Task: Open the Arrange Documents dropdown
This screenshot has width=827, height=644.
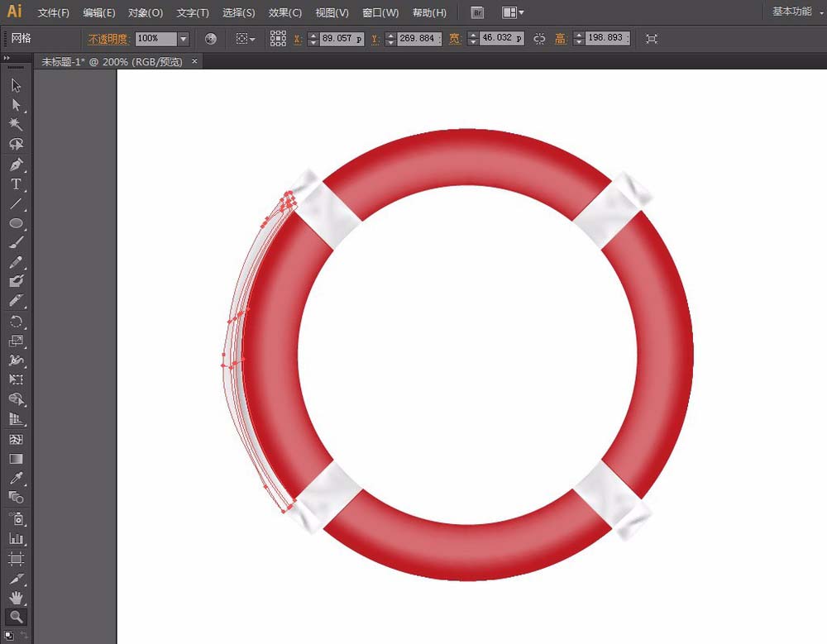Action: pos(513,12)
